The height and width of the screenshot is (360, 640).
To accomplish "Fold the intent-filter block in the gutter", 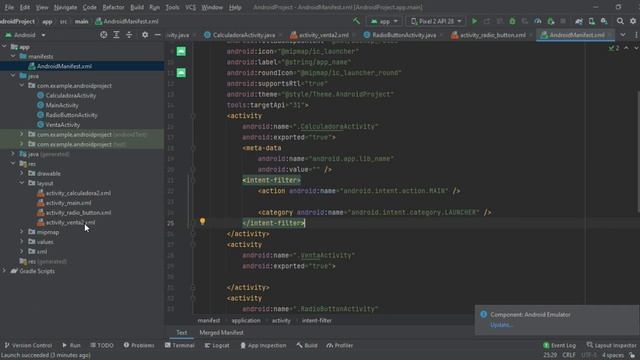I will point(193,180).
